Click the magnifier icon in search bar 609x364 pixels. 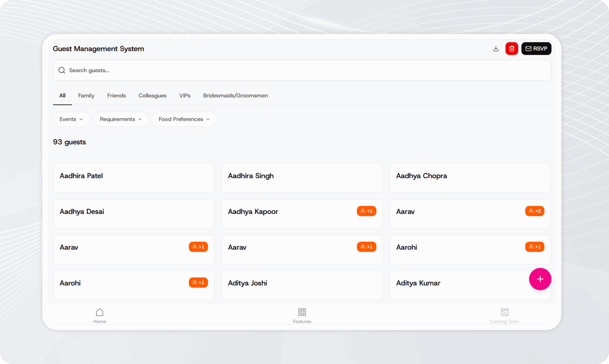pyautogui.click(x=62, y=70)
